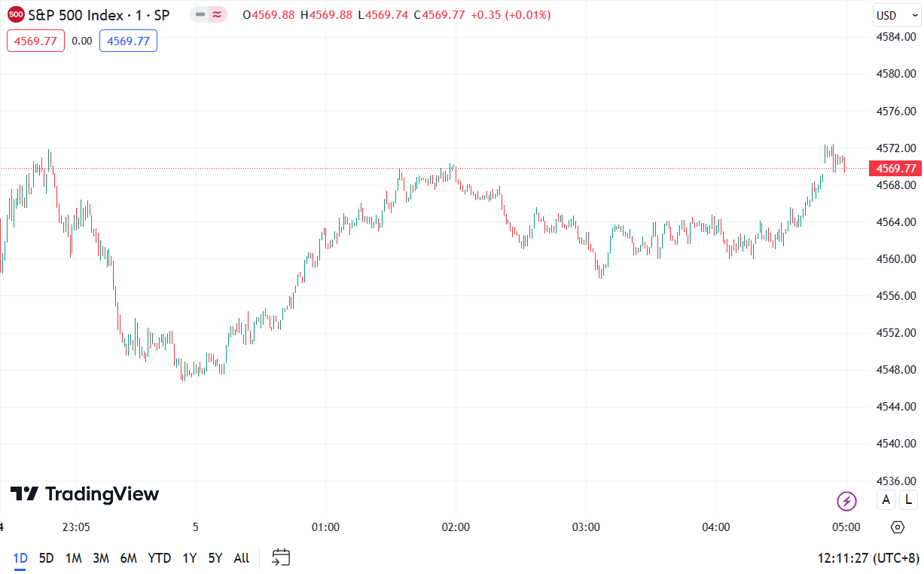Toggle log scale with L button
Image resolution: width=924 pixels, height=574 pixels.
[x=908, y=499]
